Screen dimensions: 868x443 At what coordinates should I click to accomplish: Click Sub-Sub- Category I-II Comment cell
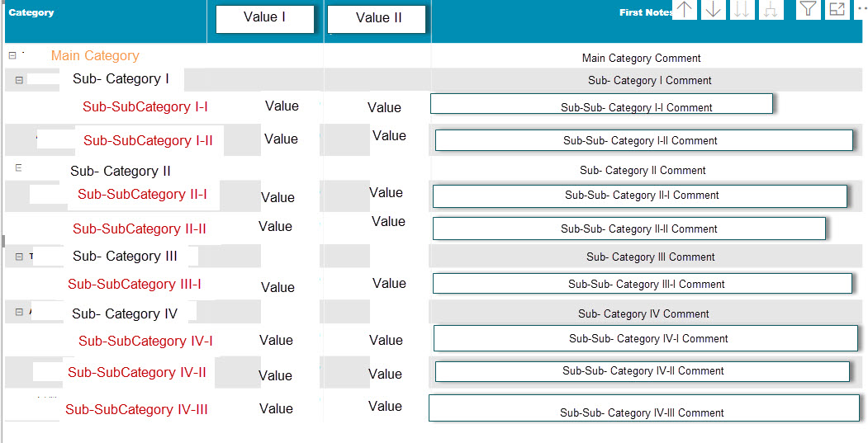pyautogui.click(x=644, y=140)
